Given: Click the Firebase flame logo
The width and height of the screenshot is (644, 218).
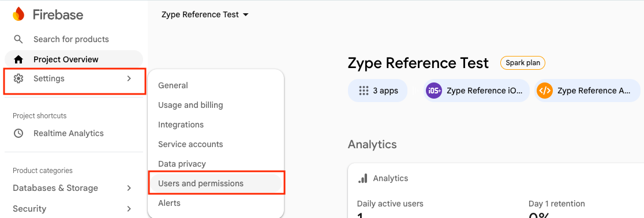Looking at the screenshot, I should click(x=18, y=14).
